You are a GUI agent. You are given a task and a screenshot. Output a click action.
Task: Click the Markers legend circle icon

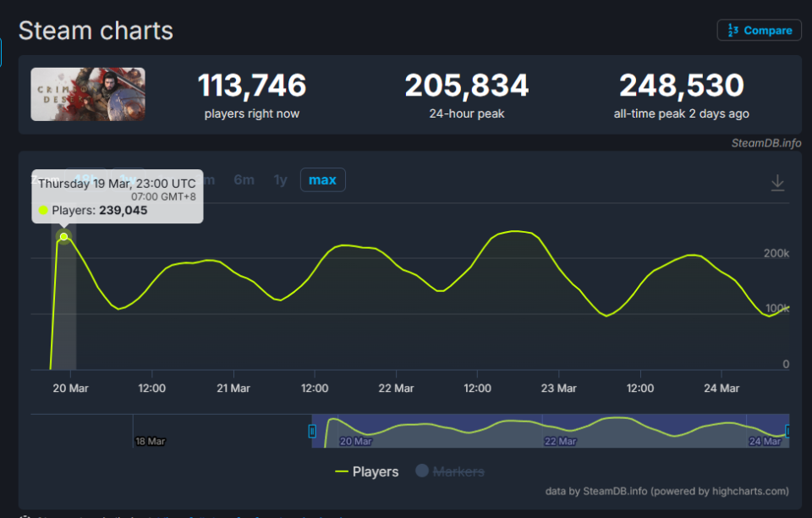(x=422, y=471)
